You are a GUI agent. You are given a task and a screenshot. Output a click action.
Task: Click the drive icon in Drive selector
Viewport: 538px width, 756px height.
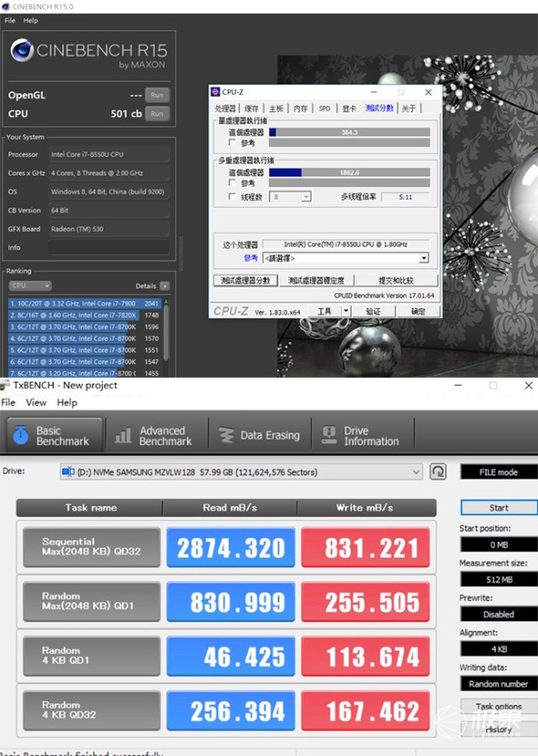click(x=68, y=471)
